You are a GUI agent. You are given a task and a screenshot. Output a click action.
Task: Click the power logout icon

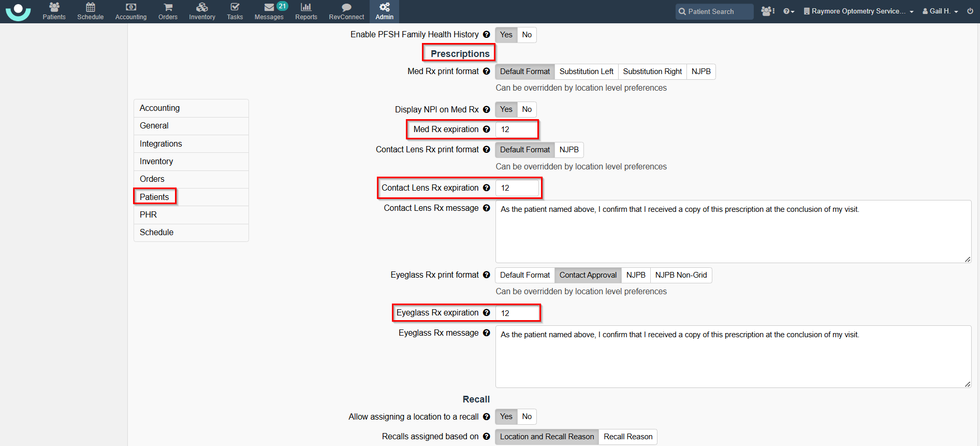tap(970, 11)
